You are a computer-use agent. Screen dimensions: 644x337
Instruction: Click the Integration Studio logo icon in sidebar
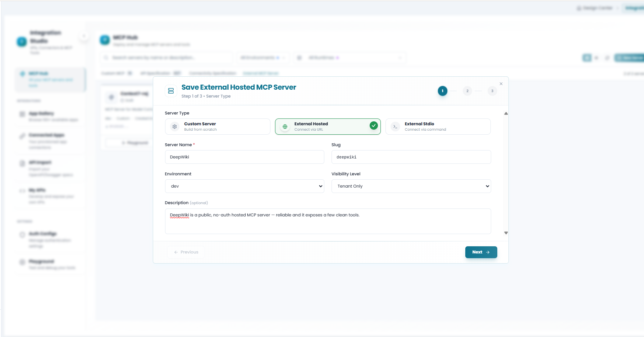(x=22, y=42)
